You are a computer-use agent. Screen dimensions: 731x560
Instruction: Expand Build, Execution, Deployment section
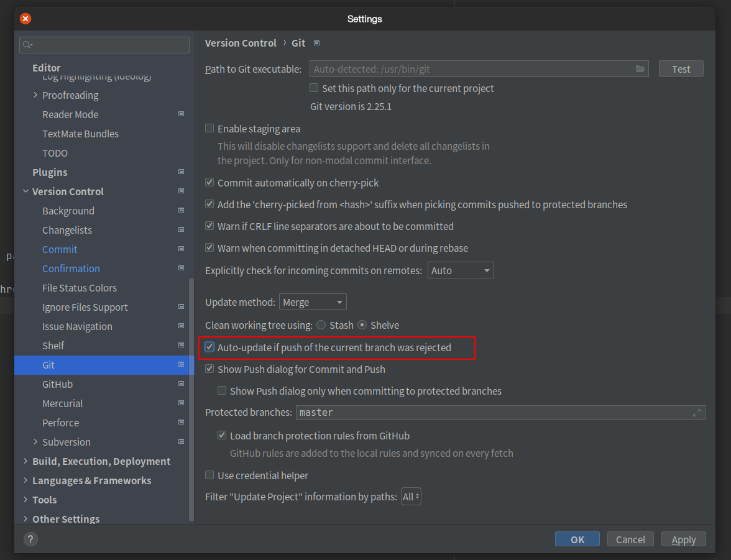25,461
